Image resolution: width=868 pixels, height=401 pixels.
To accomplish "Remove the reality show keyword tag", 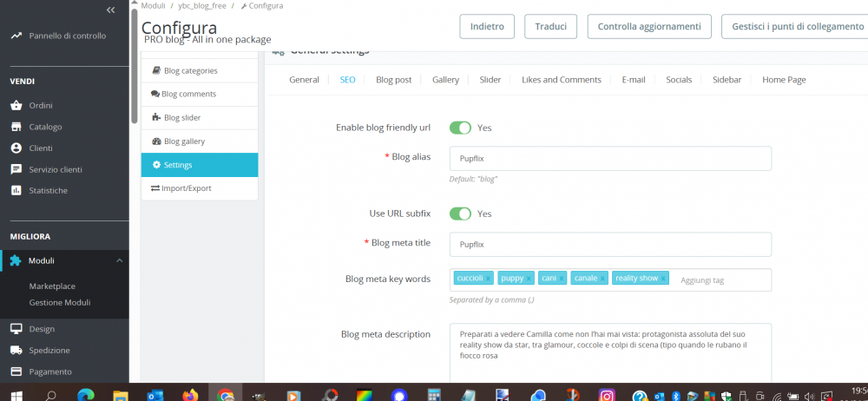I will (663, 279).
